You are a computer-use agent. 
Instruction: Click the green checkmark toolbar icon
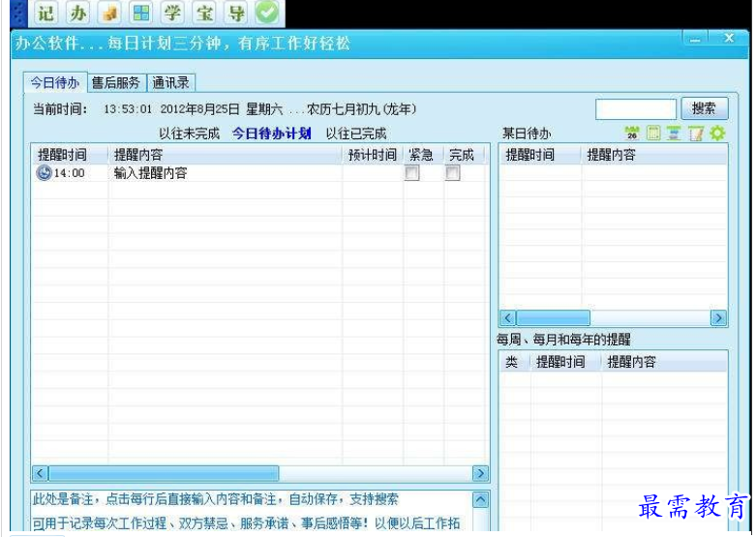(x=267, y=13)
